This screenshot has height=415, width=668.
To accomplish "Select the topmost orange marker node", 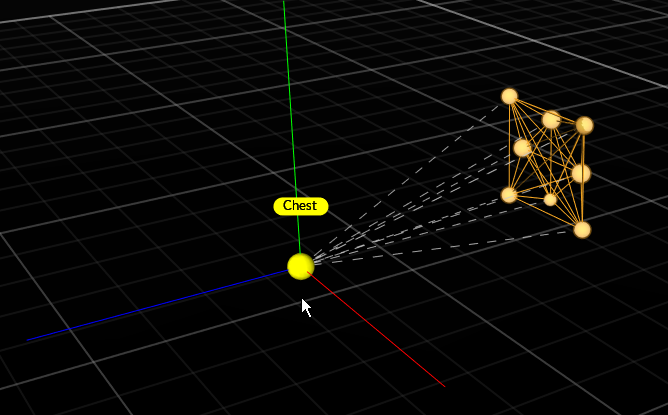I will pyautogui.click(x=509, y=96).
